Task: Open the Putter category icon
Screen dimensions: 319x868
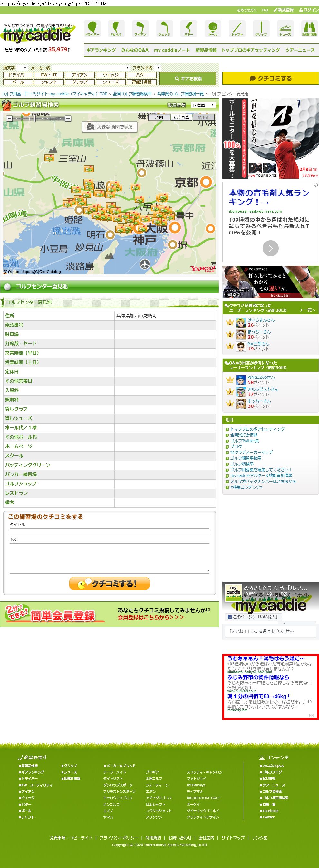Action: click(x=188, y=28)
